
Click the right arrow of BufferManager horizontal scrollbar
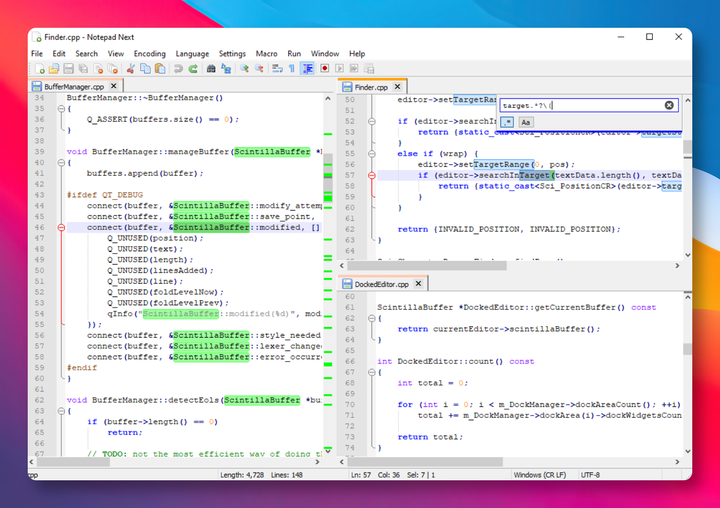point(317,462)
